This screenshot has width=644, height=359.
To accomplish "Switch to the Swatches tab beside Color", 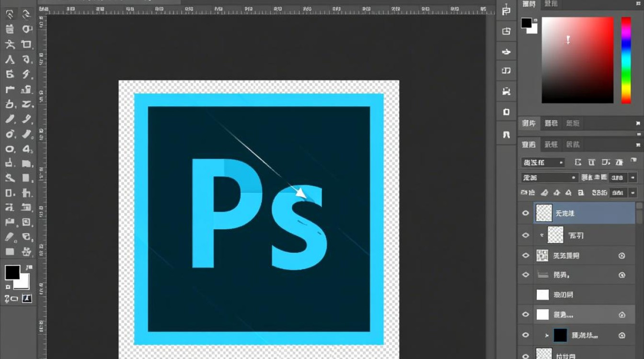I will click(551, 4).
